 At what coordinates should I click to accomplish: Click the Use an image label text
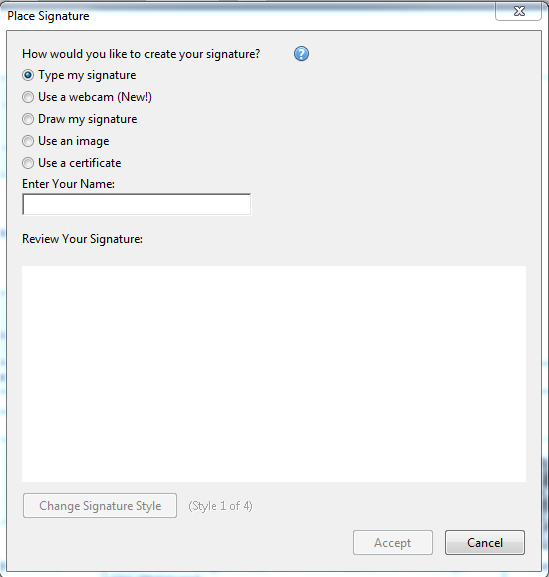point(74,141)
